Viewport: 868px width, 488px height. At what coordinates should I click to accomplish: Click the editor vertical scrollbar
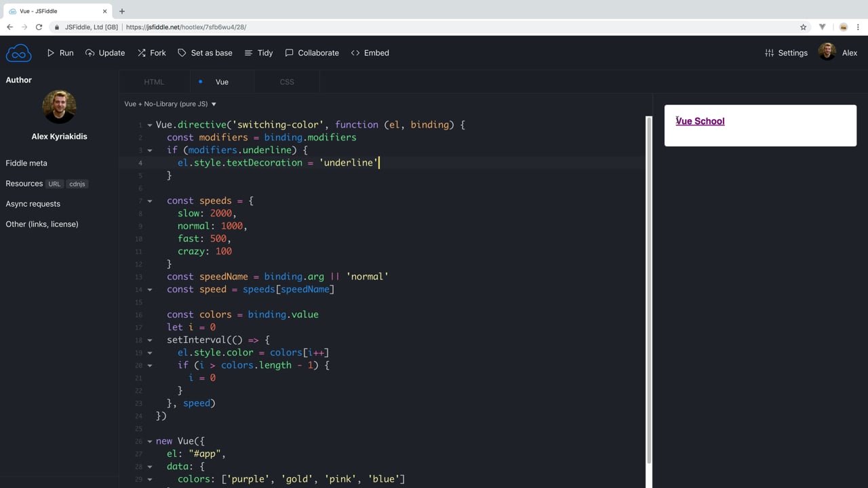(x=648, y=290)
